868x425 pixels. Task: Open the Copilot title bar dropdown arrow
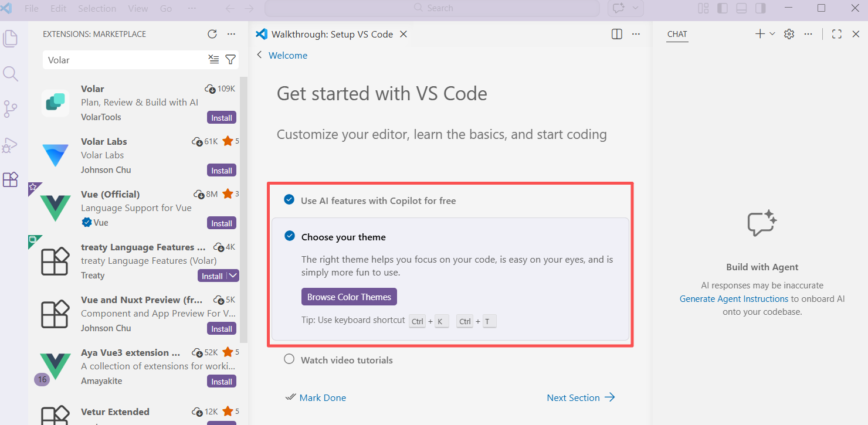coord(635,8)
